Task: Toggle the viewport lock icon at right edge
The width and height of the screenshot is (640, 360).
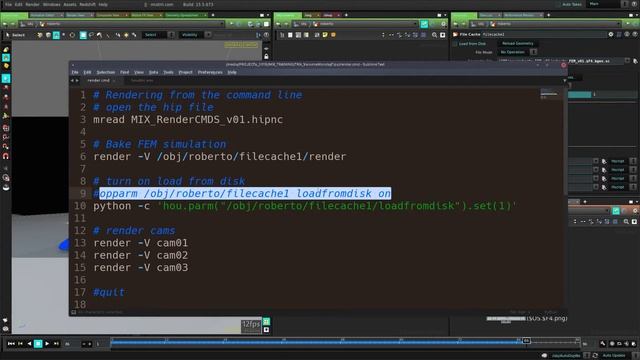Action: click(x=266, y=57)
